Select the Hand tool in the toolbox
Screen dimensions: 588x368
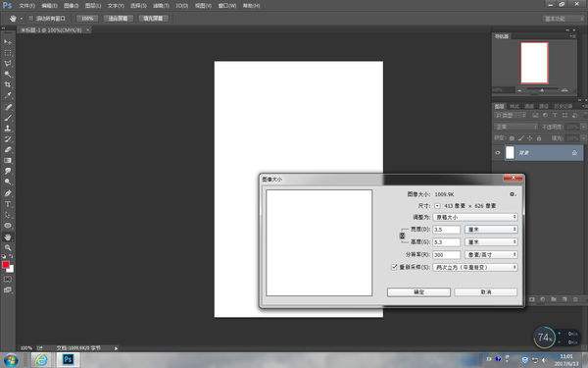click(x=8, y=237)
